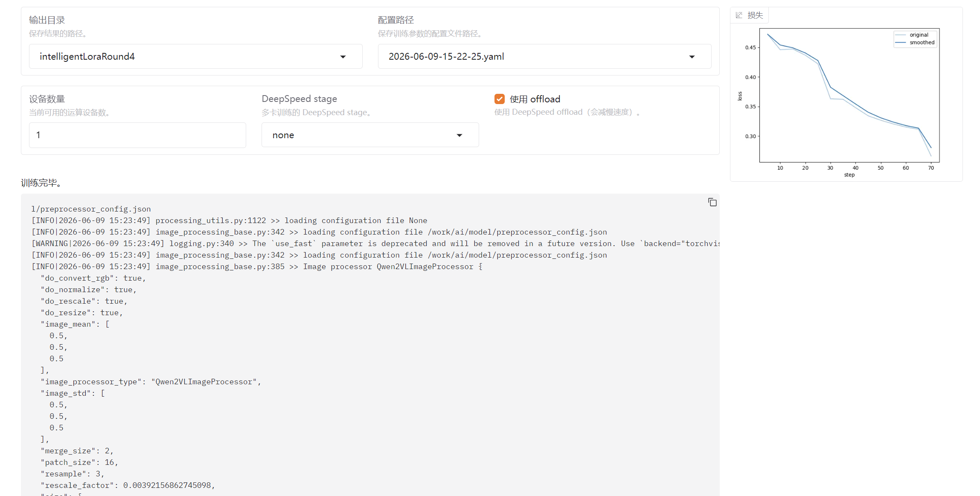Click the 保存结果的路径。 description

pyautogui.click(x=60, y=34)
